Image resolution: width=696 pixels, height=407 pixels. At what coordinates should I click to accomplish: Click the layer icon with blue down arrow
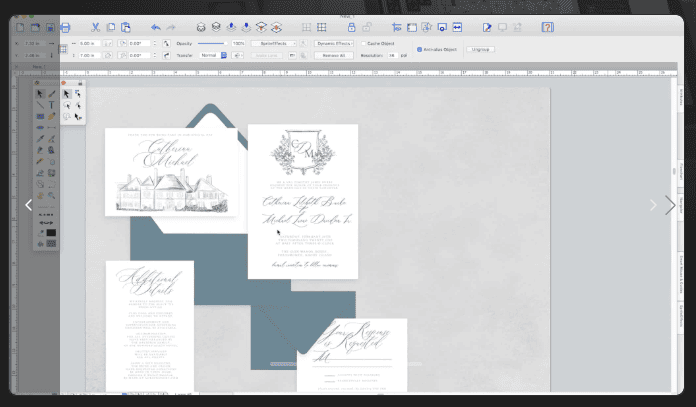(246, 28)
